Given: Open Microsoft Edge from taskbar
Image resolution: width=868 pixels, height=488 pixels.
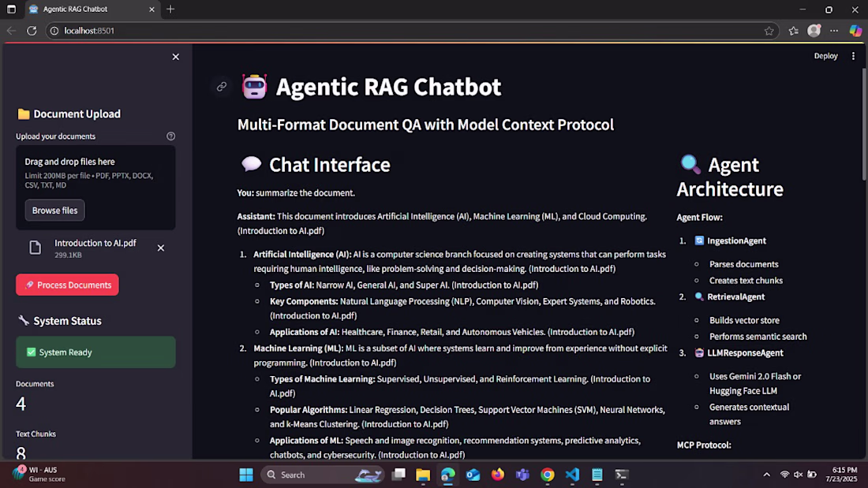Looking at the screenshot, I should pos(448,475).
